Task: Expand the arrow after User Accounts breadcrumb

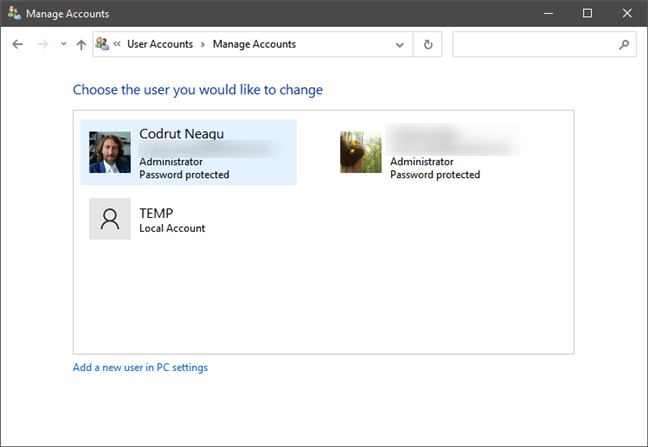Action: (203, 45)
